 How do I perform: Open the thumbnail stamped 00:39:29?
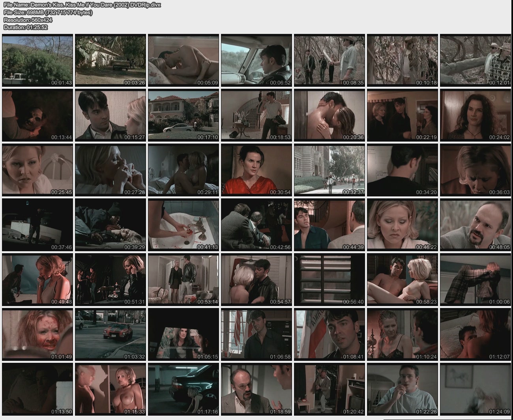[110, 225]
